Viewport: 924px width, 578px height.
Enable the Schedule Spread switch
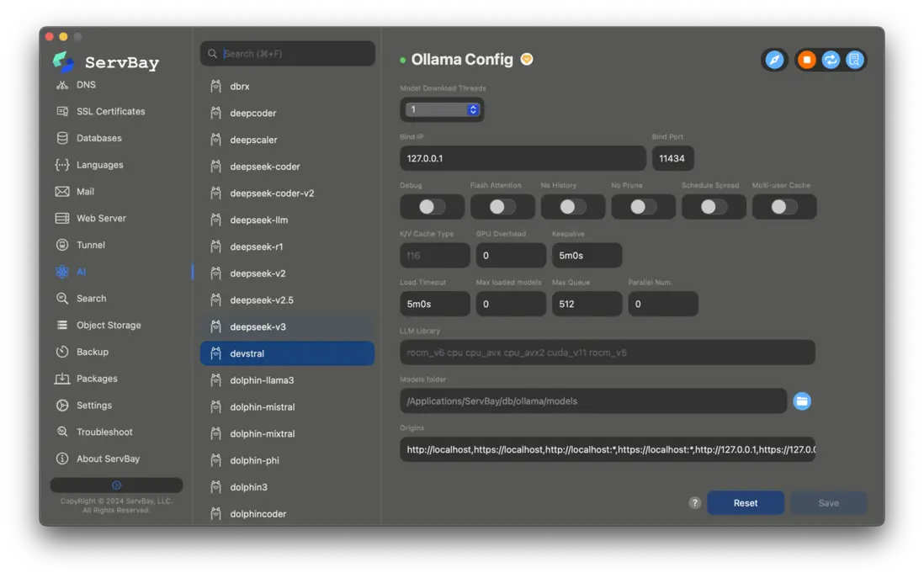pyautogui.click(x=714, y=207)
